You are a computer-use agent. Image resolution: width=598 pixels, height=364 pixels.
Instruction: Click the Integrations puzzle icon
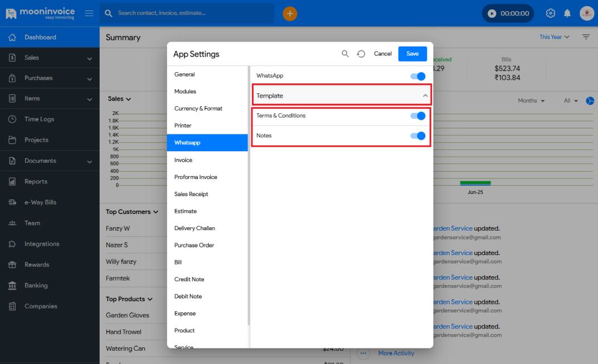coord(12,244)
